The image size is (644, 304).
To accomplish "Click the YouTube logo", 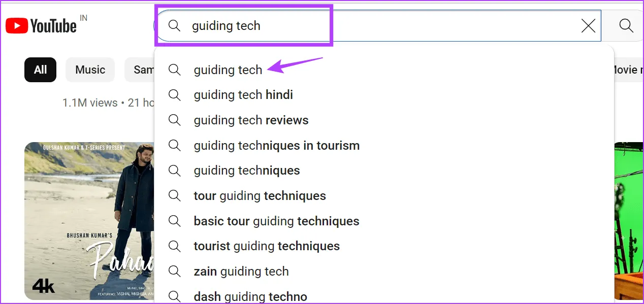I will tap(41, 25).
